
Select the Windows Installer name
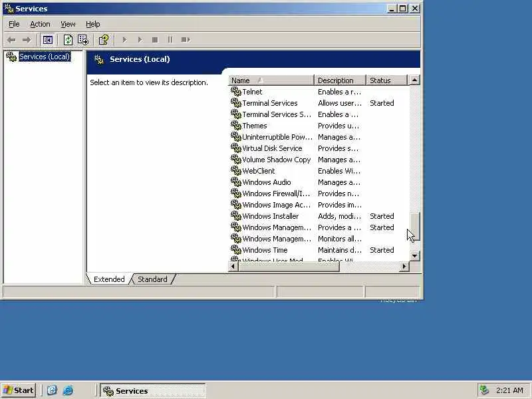(271, 216)
